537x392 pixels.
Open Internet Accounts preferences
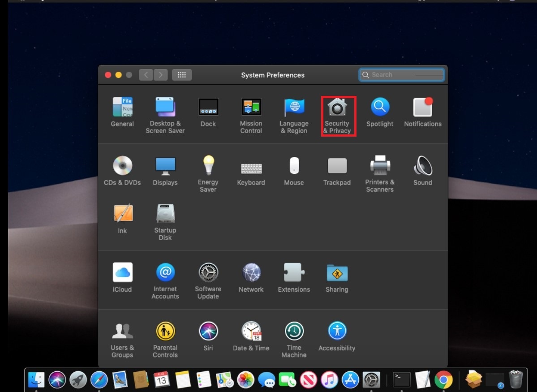pos(165,281)
